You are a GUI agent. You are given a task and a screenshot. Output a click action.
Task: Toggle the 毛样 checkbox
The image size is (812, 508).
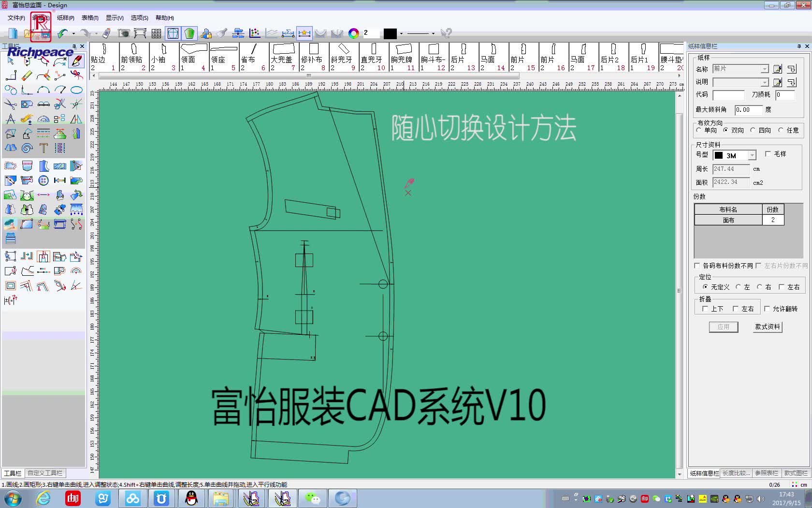coord(768,154)
